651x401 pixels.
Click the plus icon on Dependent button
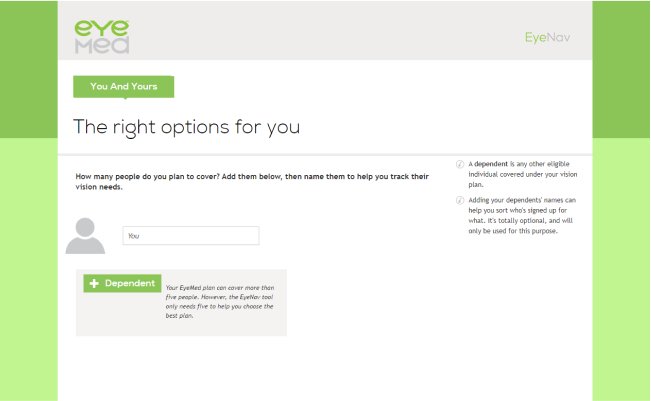(94, 283)
